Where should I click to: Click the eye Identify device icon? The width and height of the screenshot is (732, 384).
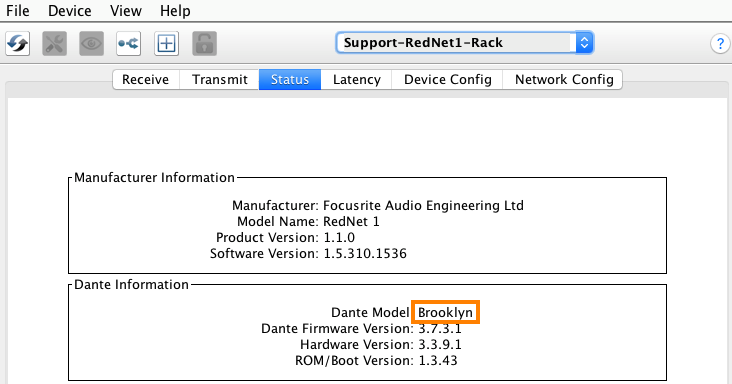(92, 43)
